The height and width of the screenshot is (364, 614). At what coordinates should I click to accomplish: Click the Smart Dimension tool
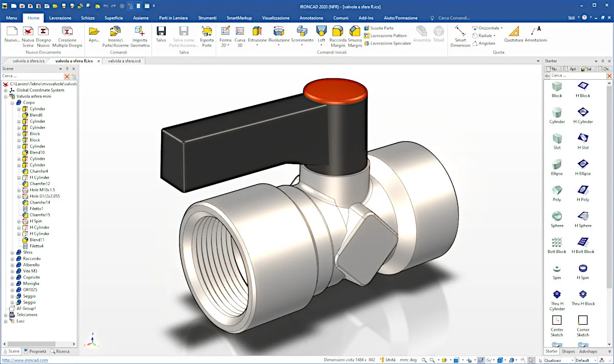(460, 35)
